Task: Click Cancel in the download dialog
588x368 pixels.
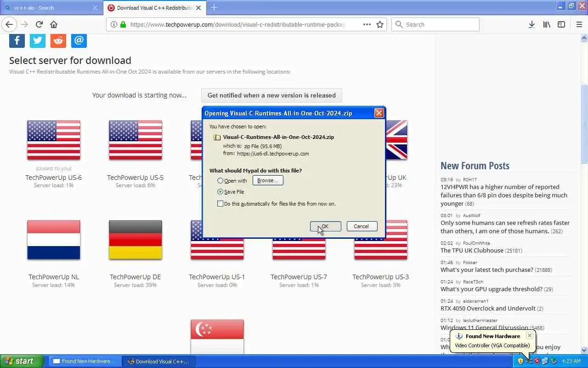Action: click(362, 226)
